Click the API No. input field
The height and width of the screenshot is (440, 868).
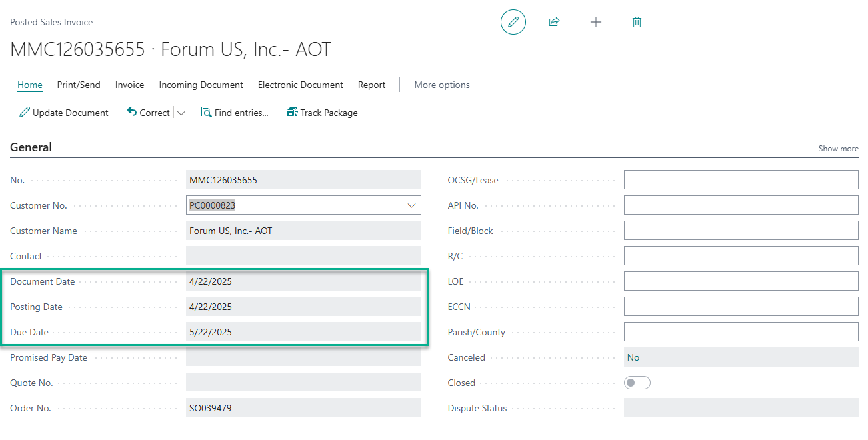[741, 205]
